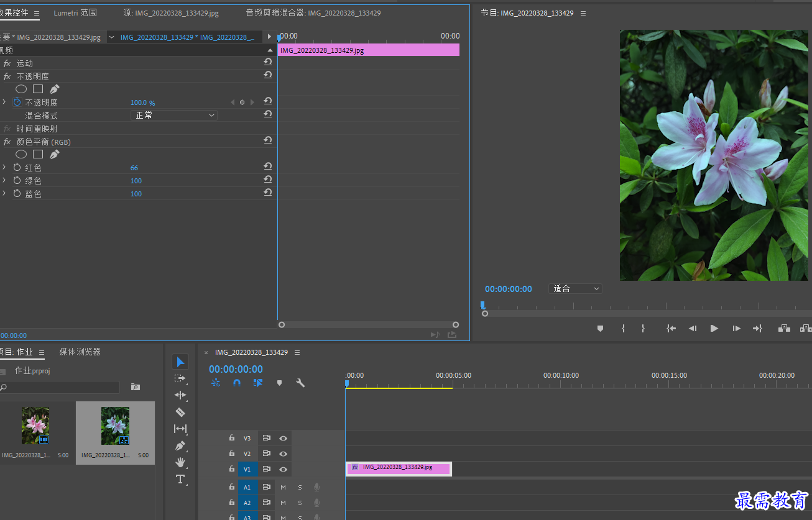Toggle 运动 effect fx switch

pyautogui.click(x=7, y=63)
